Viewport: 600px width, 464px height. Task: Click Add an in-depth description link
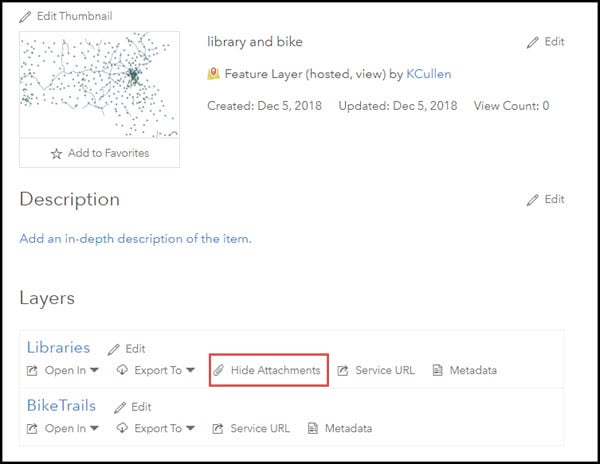[x=135, y=239]
